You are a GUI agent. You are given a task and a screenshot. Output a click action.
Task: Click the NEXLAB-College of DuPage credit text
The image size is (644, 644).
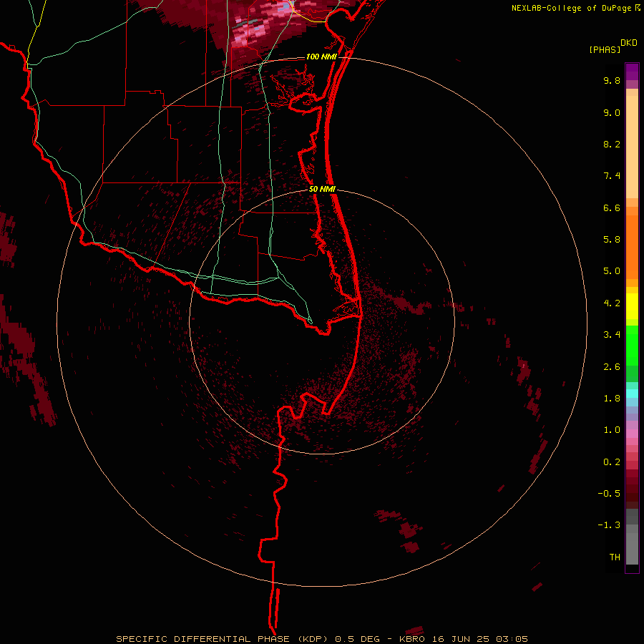[571, 8]
